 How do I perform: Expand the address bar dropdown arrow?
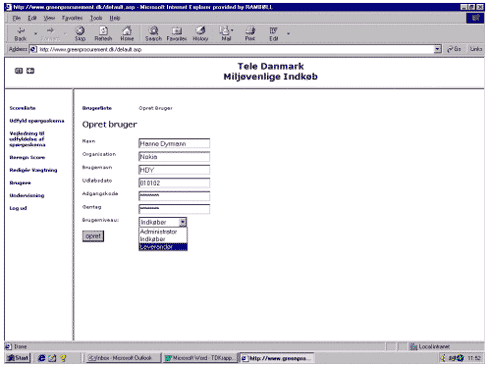[x=438, y=49]
